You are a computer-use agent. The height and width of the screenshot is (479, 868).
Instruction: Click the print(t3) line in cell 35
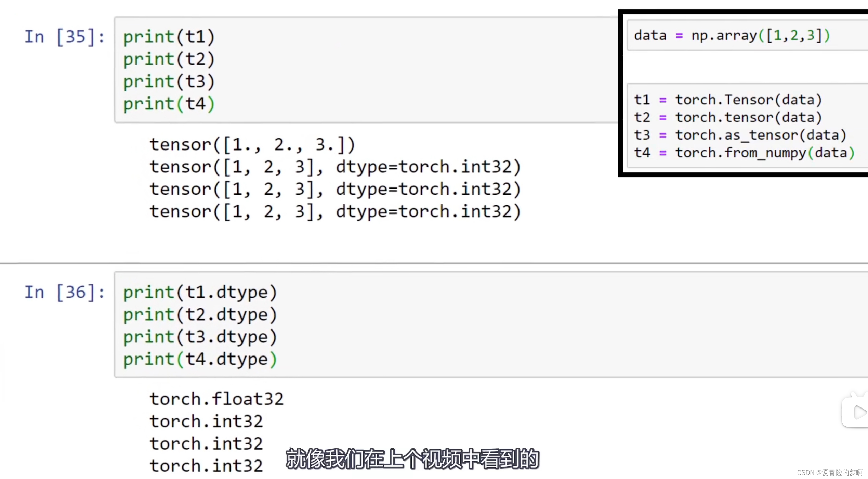coord(169,82)
